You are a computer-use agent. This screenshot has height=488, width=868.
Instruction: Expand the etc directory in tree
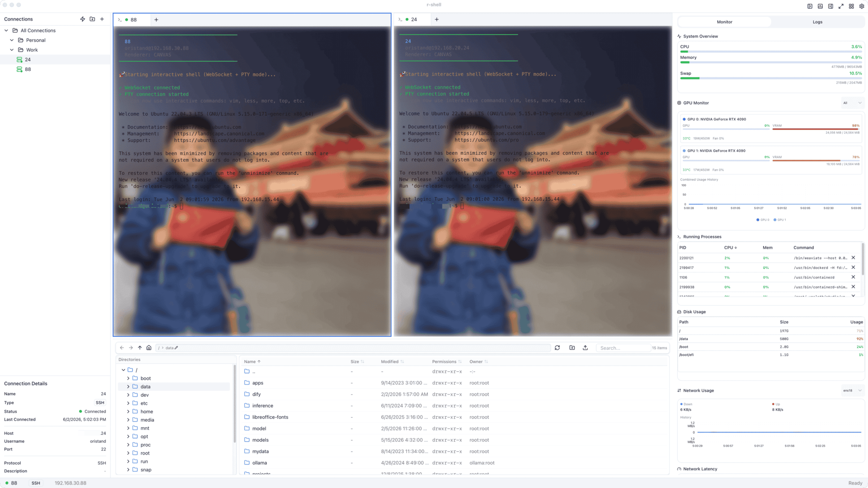click(x=128, y=403)
